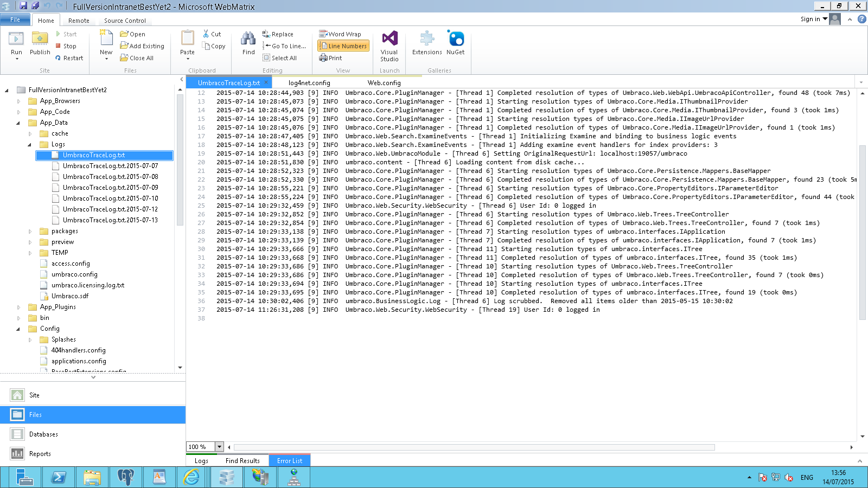The width and height of the screenshot is (868, 488).
Task: Switch to the log4net.config tab
Action: click(309, 83)
